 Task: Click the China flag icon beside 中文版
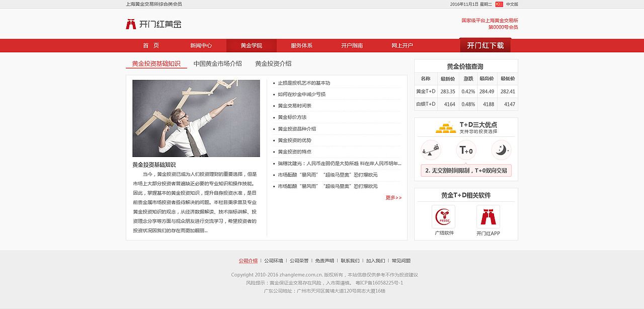click(x=499, y=4)
